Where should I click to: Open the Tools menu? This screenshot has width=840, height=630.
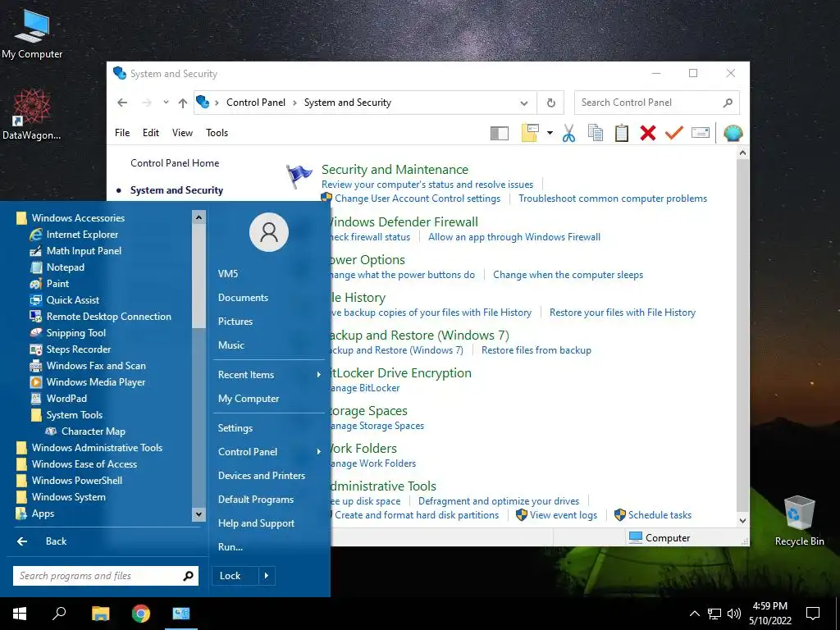pos(217,133)
